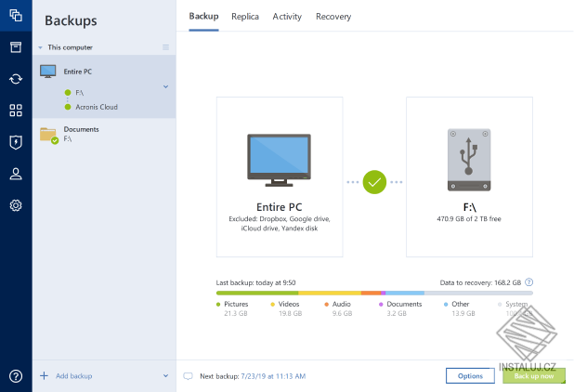The height and width of the screenshot is (392, 574).
Task: Click the F:\ green status dot
Action: (68, 93)
